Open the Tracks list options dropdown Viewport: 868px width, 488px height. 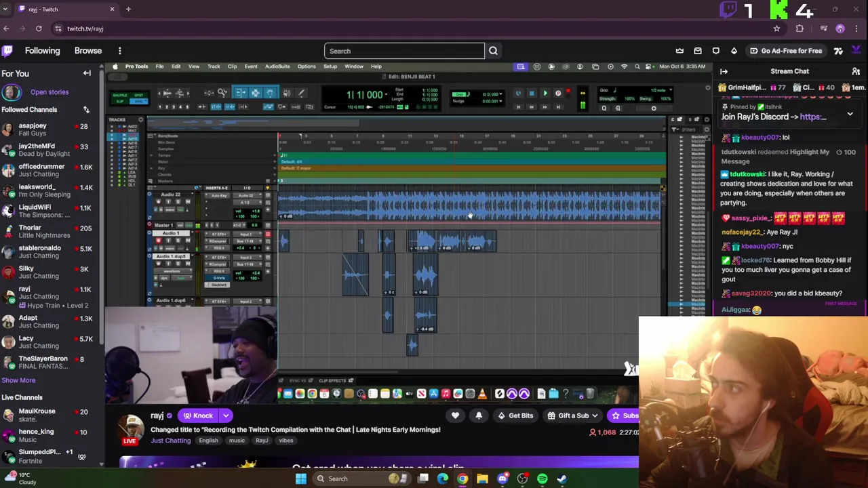140,120
